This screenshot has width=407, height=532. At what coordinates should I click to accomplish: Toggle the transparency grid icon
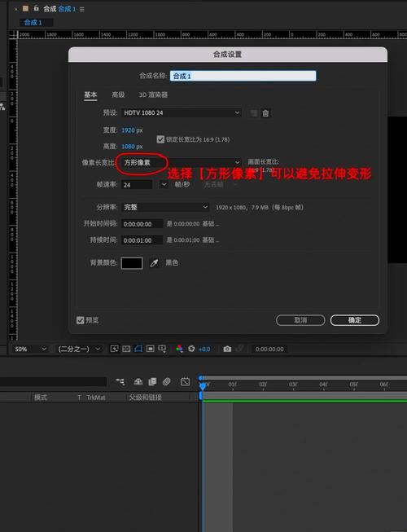click(126, 349)
